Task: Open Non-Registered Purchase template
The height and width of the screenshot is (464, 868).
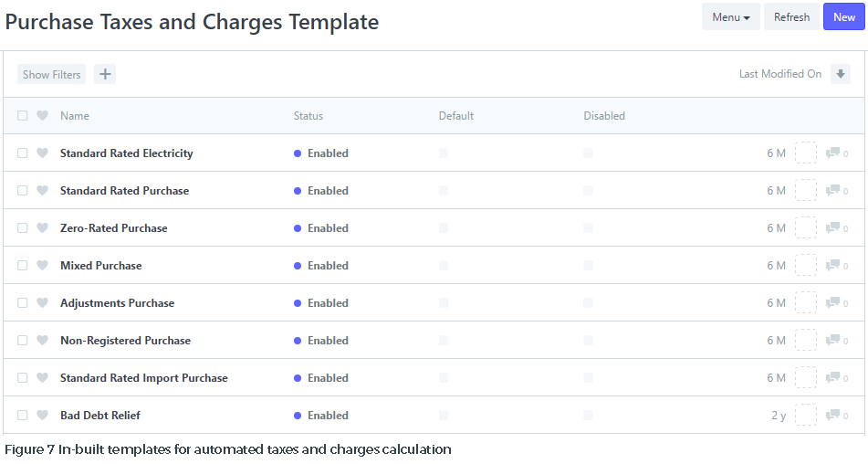Action: [126, 341]
